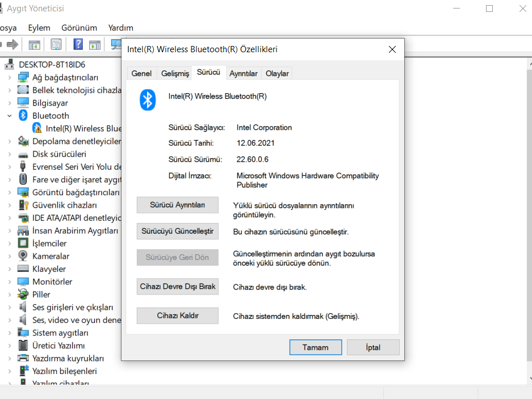Click the forward arrow toolbar icon

click(12, 44)
